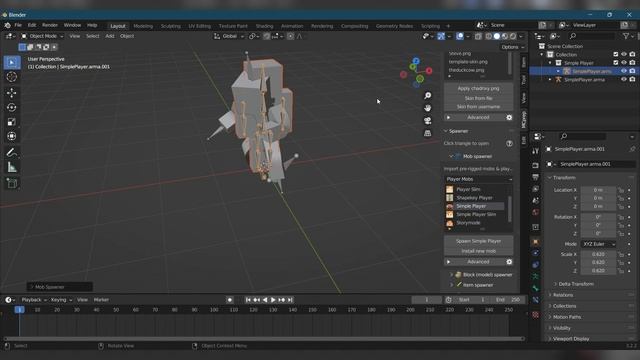This screenshot has height=360, width=640.
Task: Open the Object properties tab icon
Action: click(x=536, y=242)
